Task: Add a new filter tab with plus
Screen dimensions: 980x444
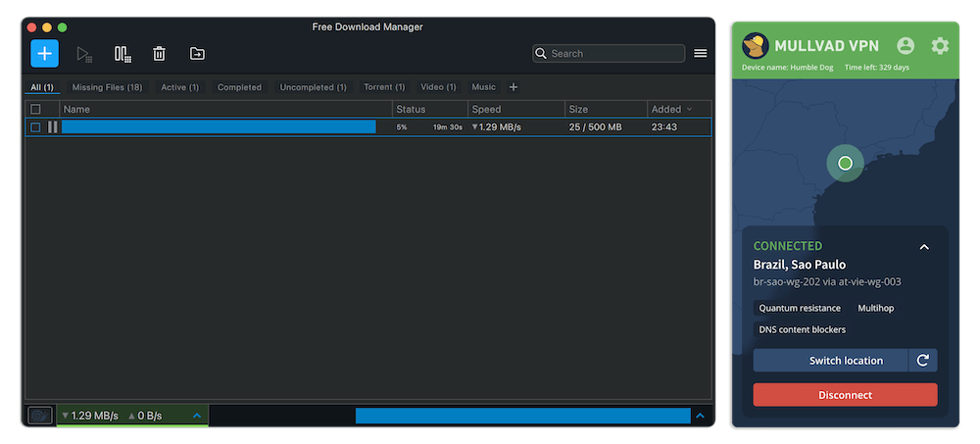Action: (514, 87)
